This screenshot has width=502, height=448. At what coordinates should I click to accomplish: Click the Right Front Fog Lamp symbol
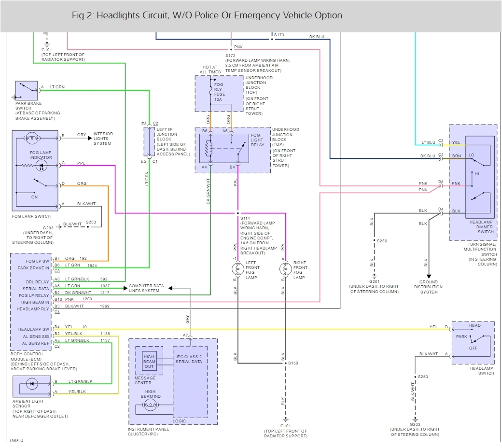pos(285,268)
